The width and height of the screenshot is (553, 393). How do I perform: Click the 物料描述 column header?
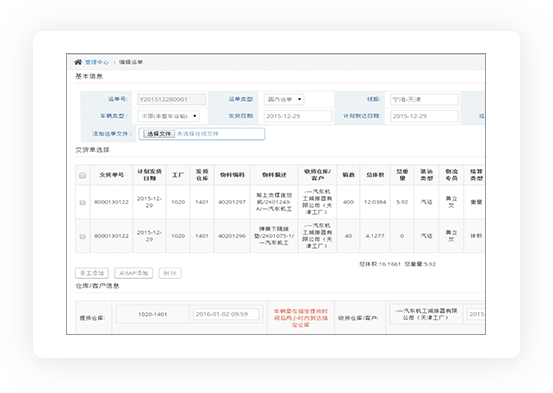pos(274,175)
